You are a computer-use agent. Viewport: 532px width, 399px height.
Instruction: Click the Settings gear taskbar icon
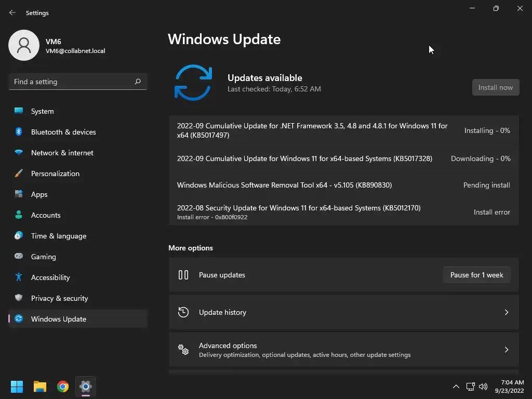coord(86,387)
